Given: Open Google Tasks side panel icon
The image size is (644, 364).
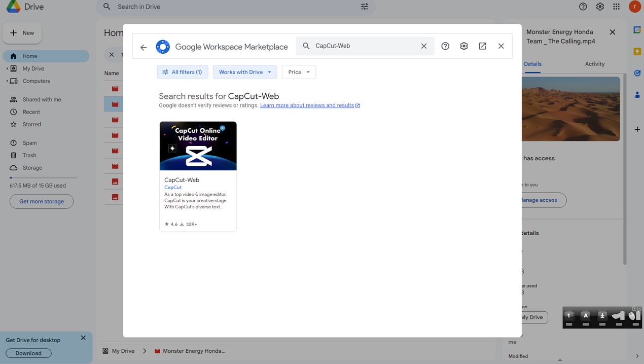Looking at the screenshot, I should pos(637,73).
